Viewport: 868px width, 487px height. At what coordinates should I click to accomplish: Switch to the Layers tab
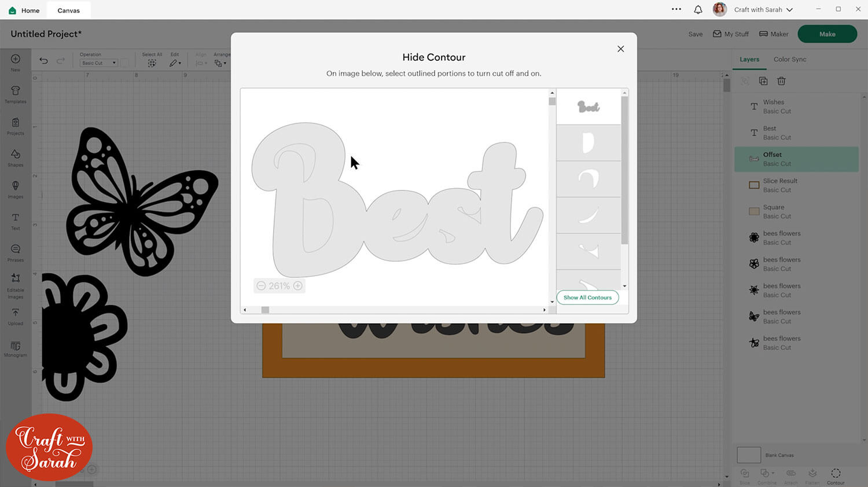tap(749, 59)
